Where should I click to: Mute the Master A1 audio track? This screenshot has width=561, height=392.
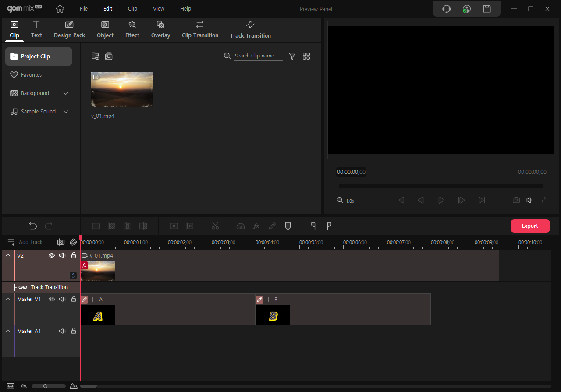(62, 331)
